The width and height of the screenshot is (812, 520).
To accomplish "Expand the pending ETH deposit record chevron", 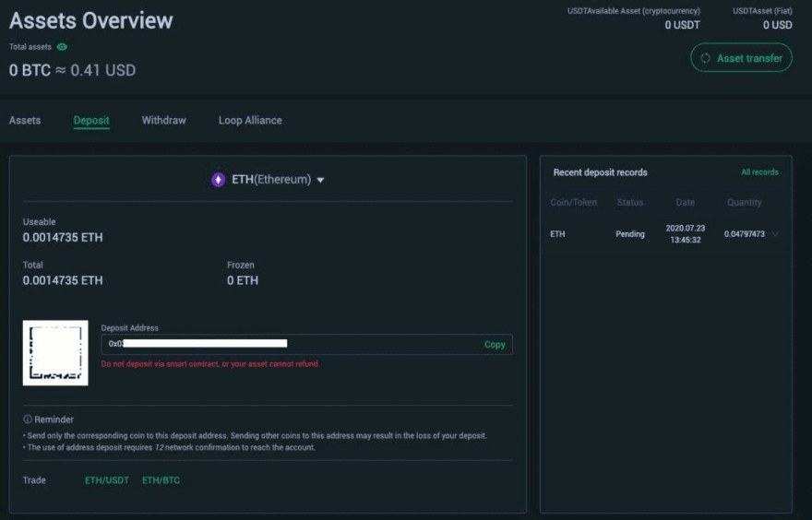I will [775, 234].
